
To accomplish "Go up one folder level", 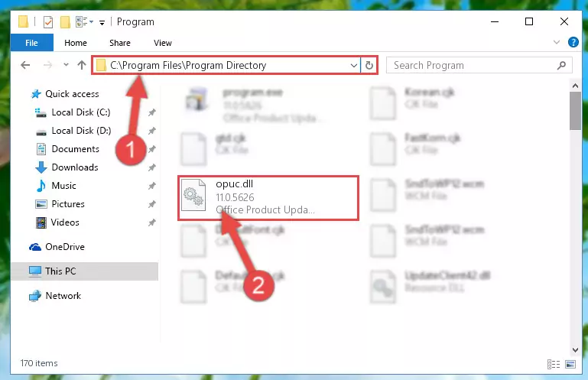I will coord(81,65).
